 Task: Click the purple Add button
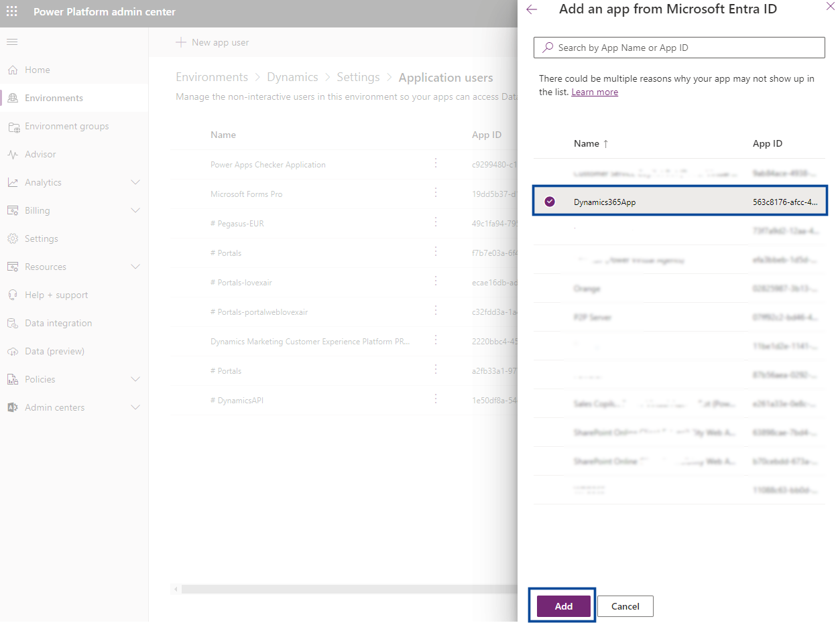tap(564, 606)
